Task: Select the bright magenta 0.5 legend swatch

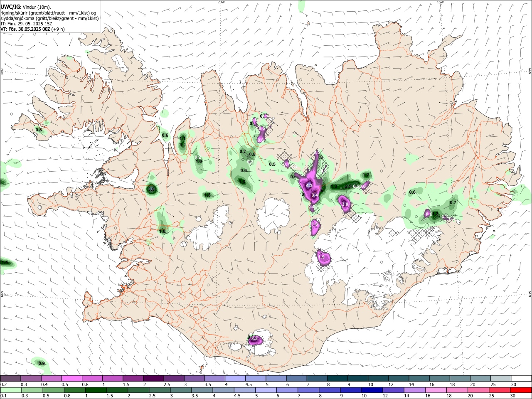Action: click(x=71, y=378)
